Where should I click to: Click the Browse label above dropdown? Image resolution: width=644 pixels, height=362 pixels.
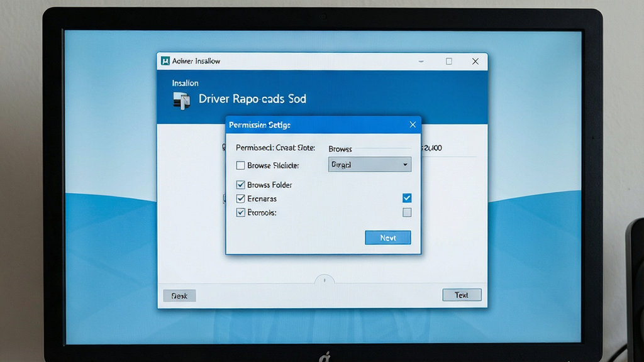(x=340, y=149)
